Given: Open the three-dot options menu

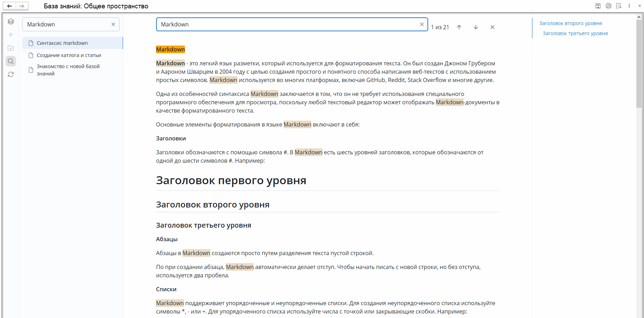Looking at the screenshot, I should click(x=629, y=6).
